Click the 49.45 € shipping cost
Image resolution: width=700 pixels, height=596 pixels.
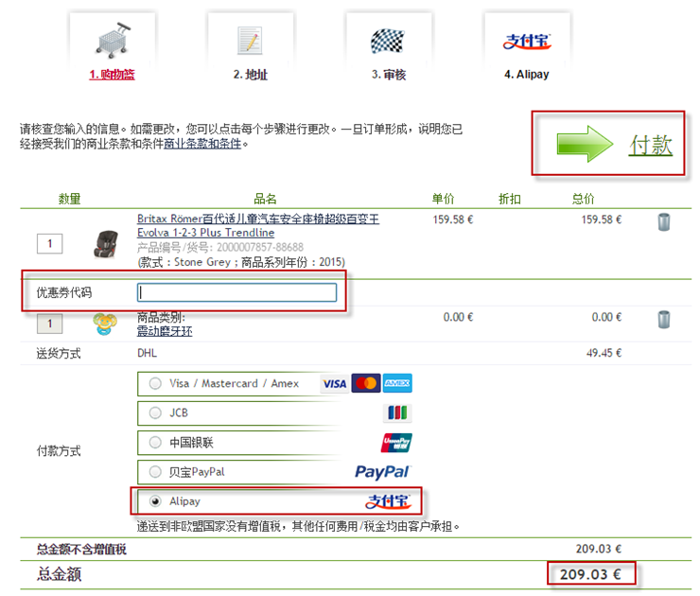coord(604,353)
